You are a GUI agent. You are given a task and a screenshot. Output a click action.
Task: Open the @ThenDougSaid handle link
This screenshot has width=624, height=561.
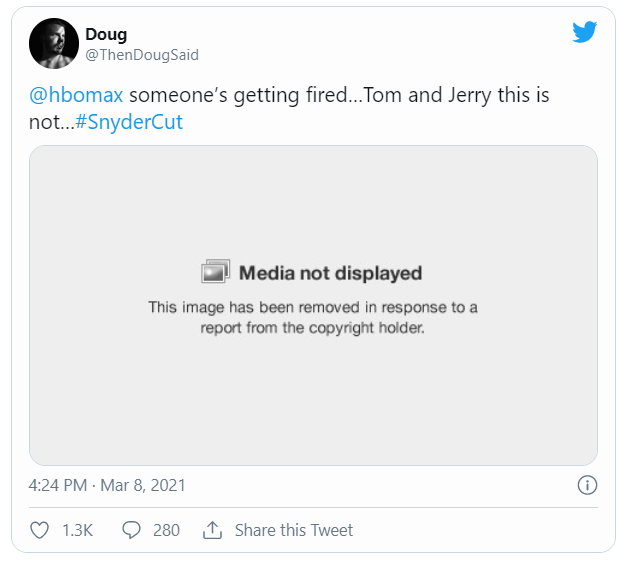tap(142, 55)
